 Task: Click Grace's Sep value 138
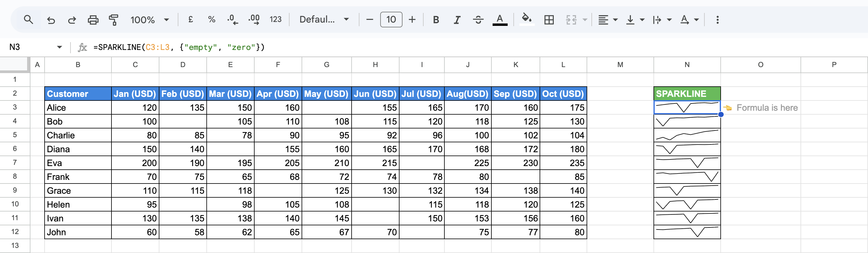coord(515,191)
